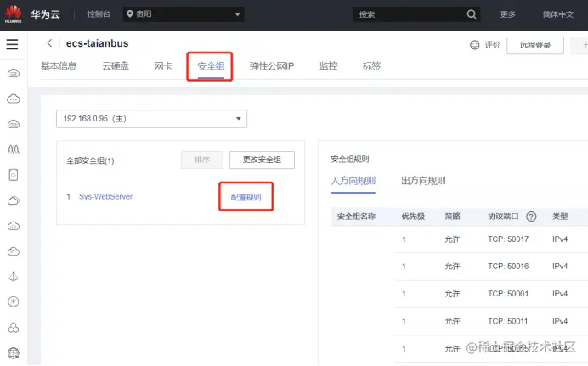
Task: Open the 标签 tab
Action: tap(371, 66)
